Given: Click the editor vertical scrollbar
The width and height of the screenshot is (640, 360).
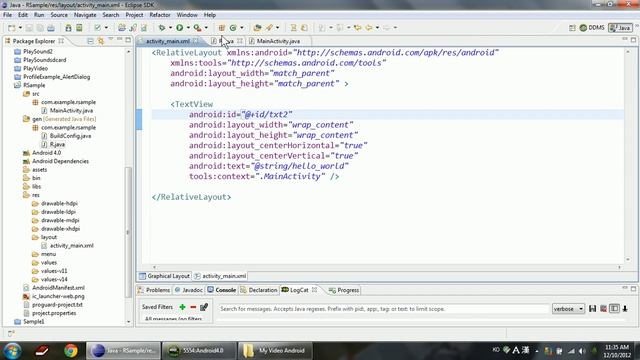Looking at the screenshot, I should click(628, 155).
